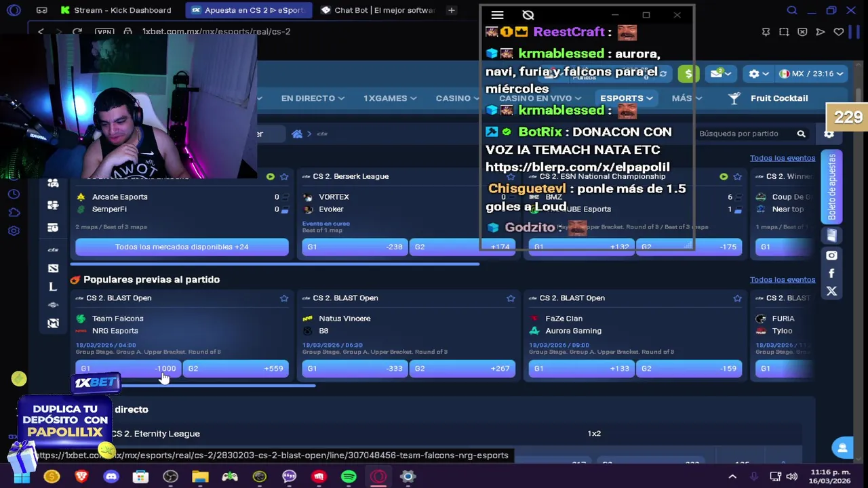This screenshot has height=488, width=868.
Task: Click the Opera browser logo menu
Action: coord(14,10)
